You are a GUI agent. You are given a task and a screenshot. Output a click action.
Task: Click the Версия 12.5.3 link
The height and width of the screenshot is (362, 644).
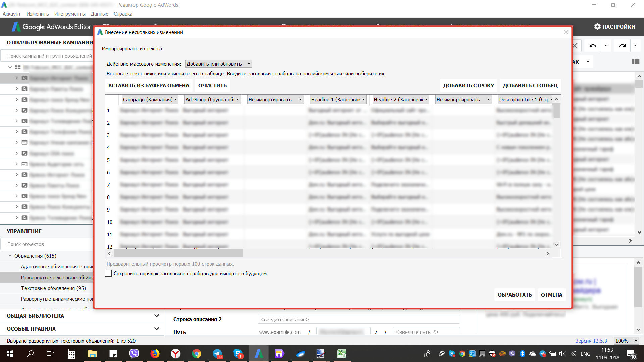click(591, 341)
